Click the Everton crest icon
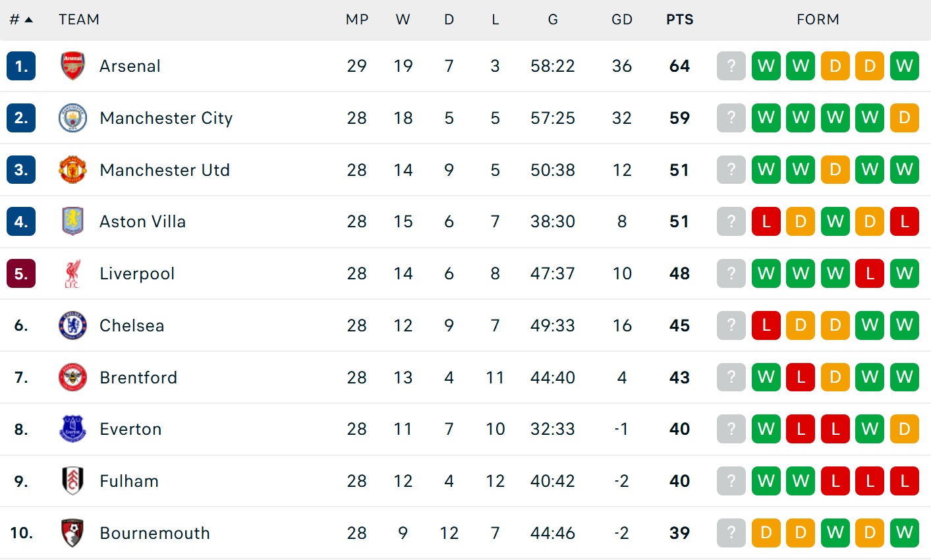Image resolution: width=931 pixels, height=560 pixels. (72, 429)
